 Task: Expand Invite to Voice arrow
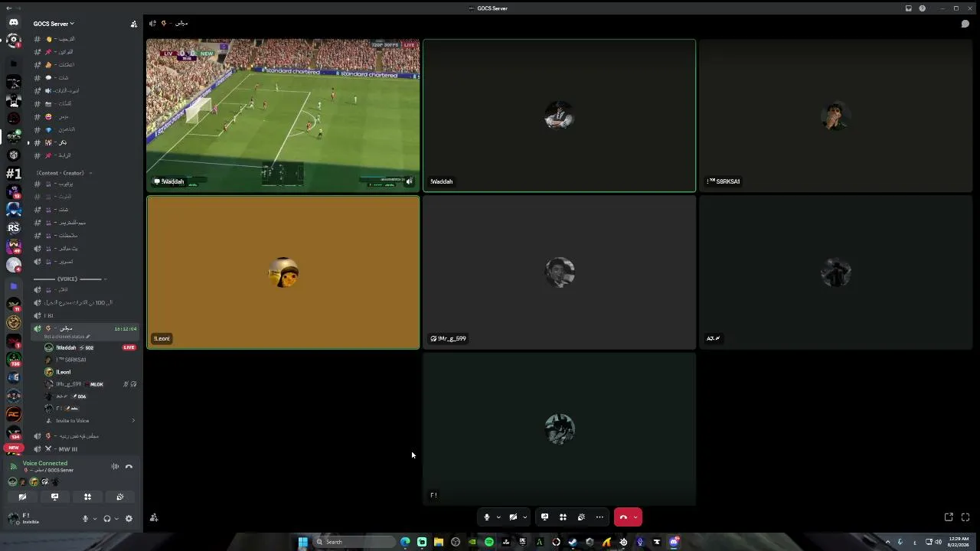point(133,421)
